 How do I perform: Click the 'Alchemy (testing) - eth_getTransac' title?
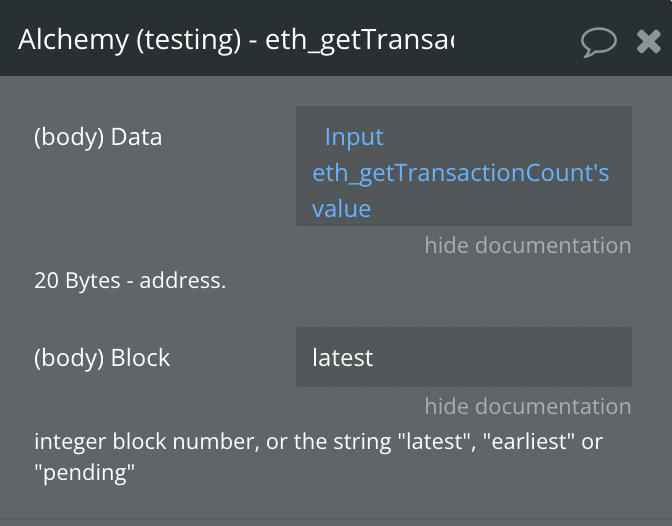(x=235, y=41)
